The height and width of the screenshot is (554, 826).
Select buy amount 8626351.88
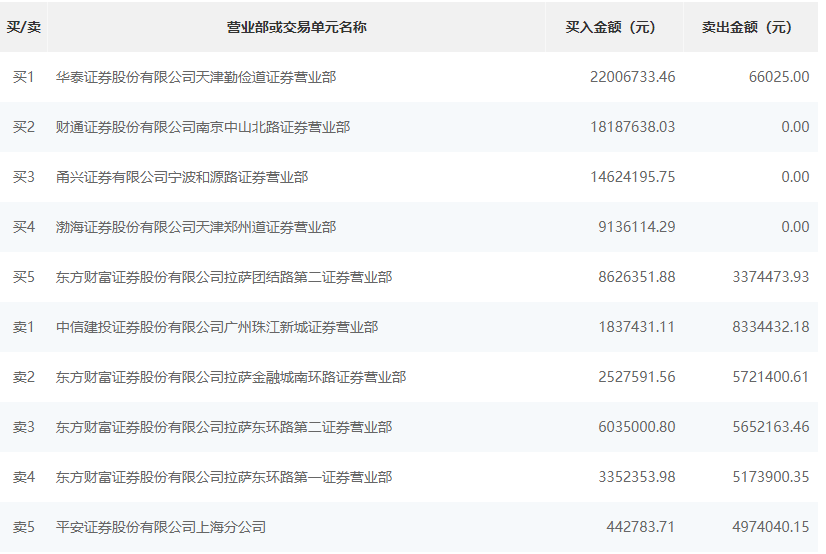click(636, 277)
